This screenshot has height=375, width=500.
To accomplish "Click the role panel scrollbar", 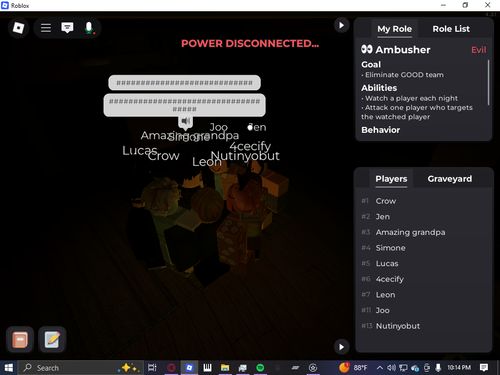I will click(488, 82).
